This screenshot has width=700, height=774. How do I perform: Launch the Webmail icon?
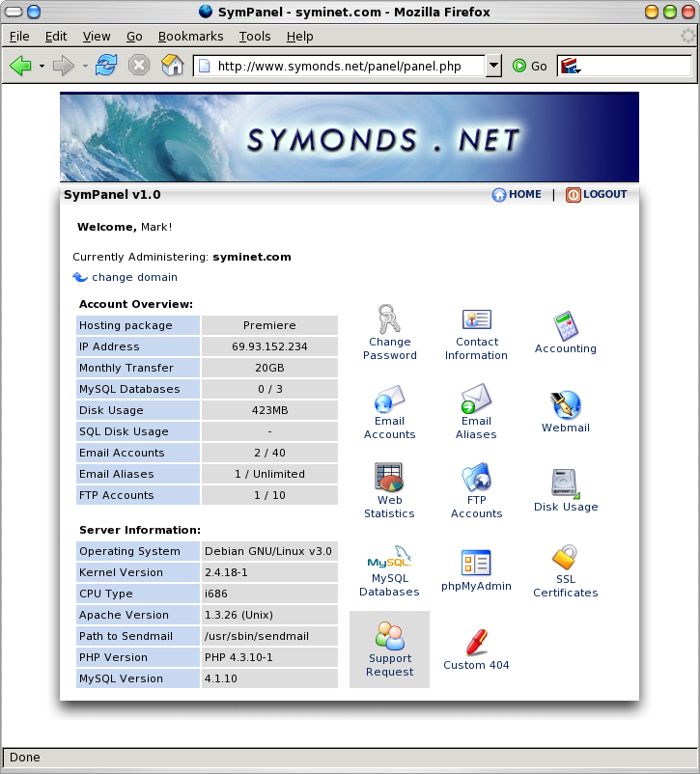pos(565,404)
